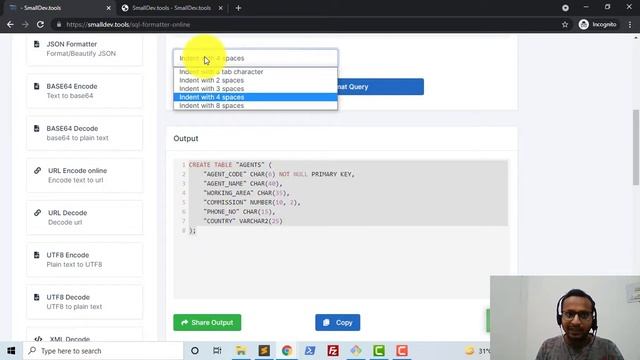Choose Indent with 4 spaces option

(256, 97)
